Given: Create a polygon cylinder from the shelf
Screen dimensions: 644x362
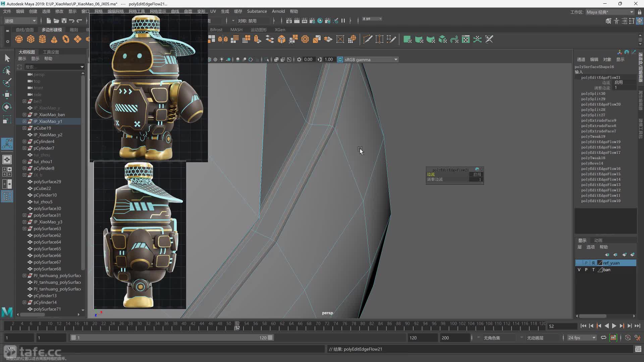Looking at the screenshot, I should (43, 39).
